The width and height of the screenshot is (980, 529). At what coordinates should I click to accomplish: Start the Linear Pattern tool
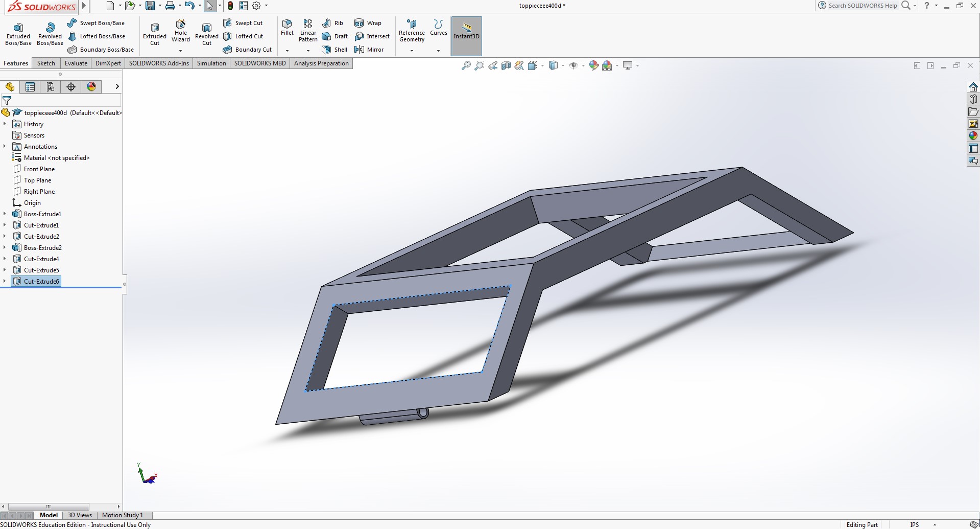(x=308, y=31)
